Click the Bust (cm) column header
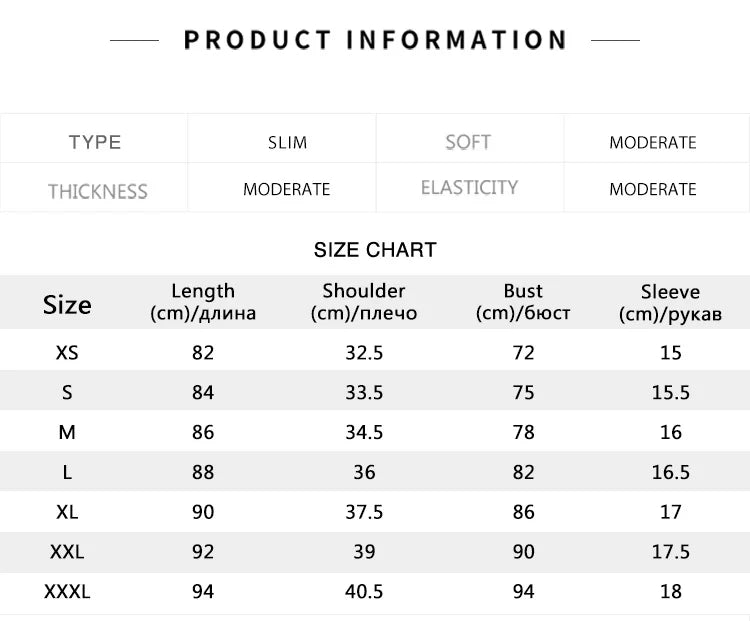Screen dimensions: 750x621 pyautogui.click(x=523, y=302)
